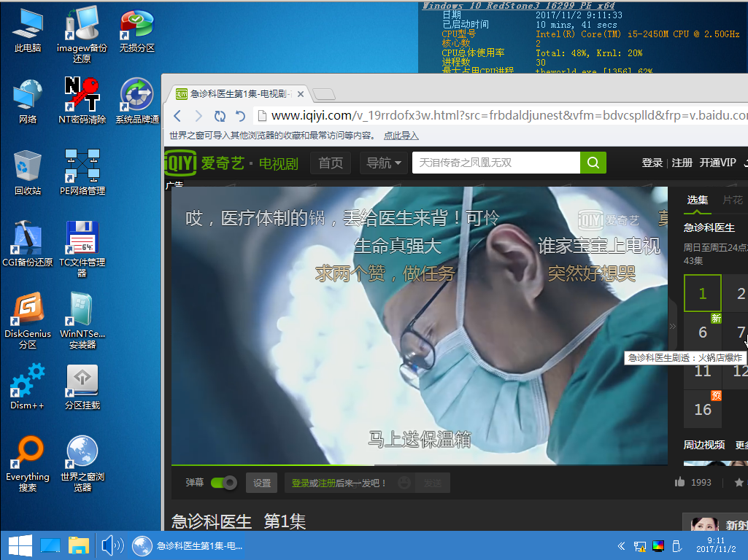Click the taskbar volume speaker icon

pos(112,545)
